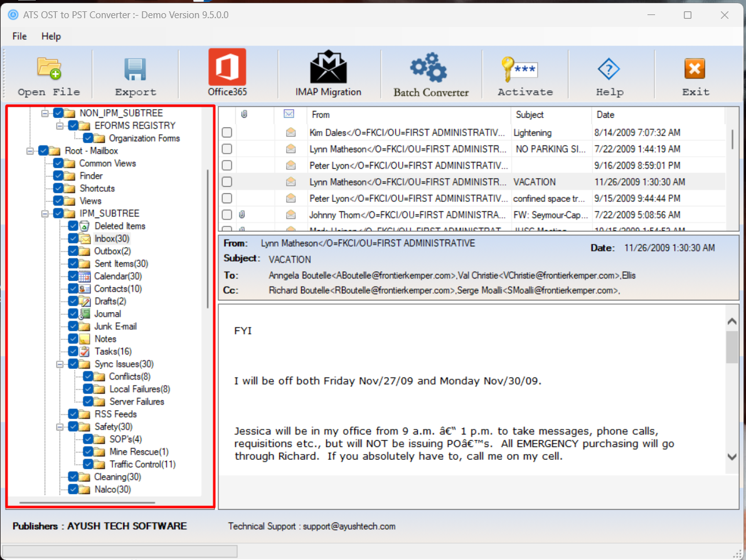Select the Tasks(16) folder icon

tap(85, 352)
